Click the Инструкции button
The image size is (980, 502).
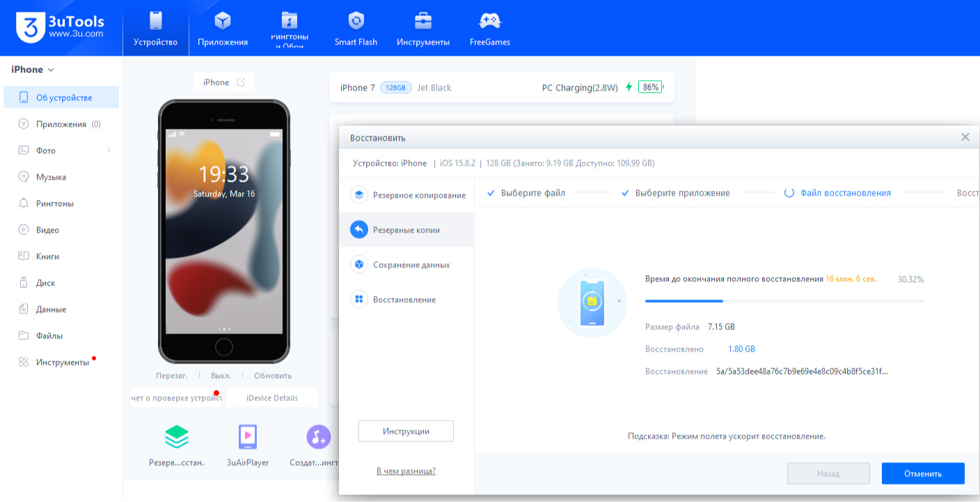pyautogui.click(x=406, y=431)
